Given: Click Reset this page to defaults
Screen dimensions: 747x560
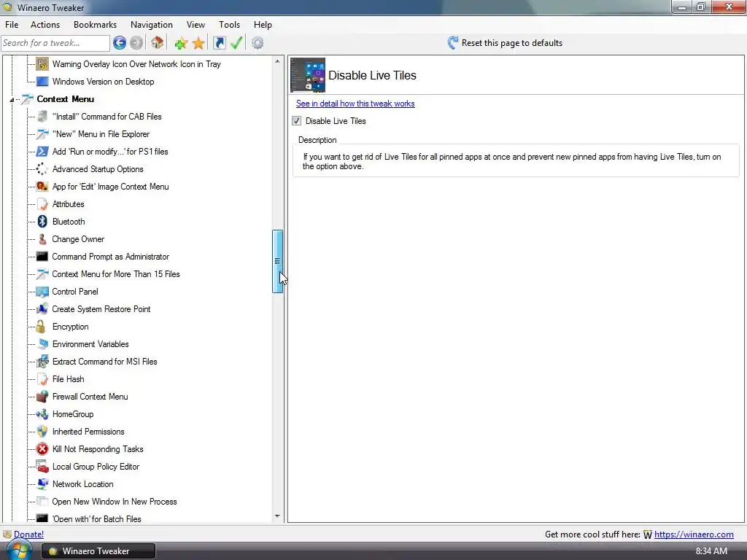Looking at the screenshot, I should click(505, 43).
